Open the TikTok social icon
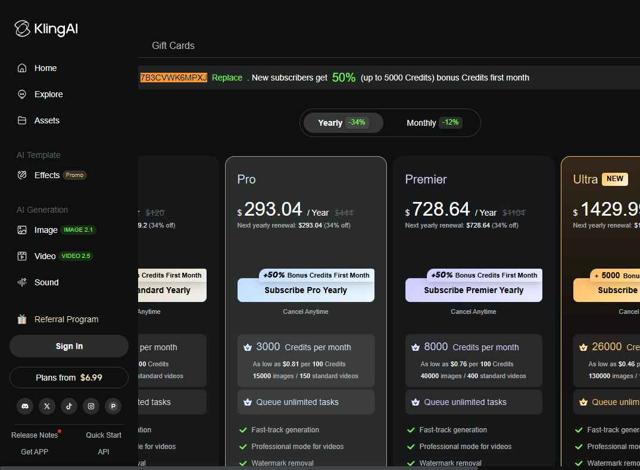The width and height of the screenshot is (640, 470). point(69,406)
